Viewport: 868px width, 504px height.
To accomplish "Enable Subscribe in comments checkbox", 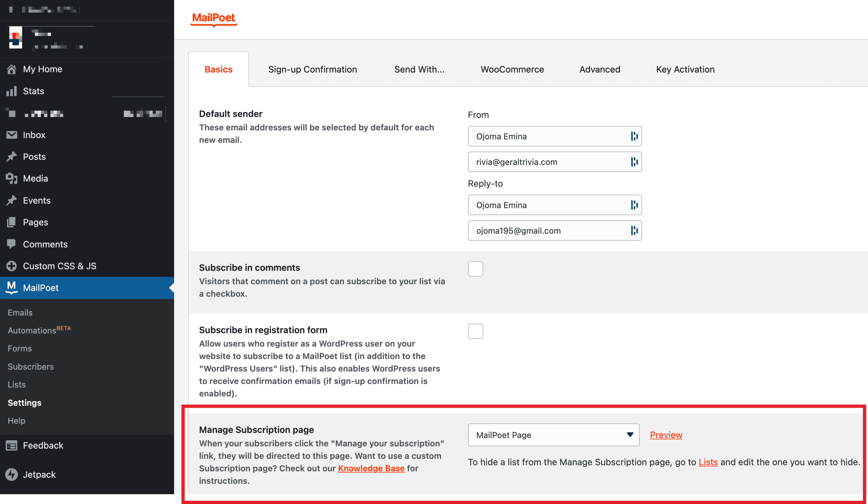I will pyautogui.click(x=475, y=269).
